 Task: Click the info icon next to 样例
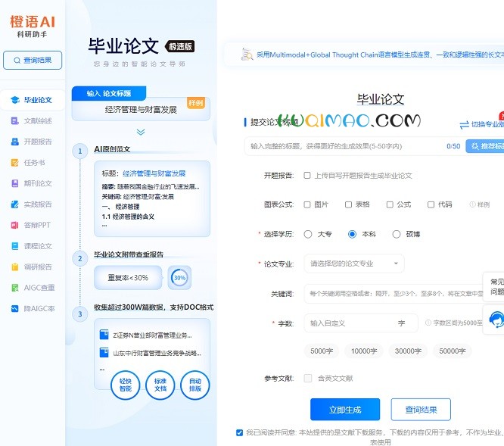point(472,204)
